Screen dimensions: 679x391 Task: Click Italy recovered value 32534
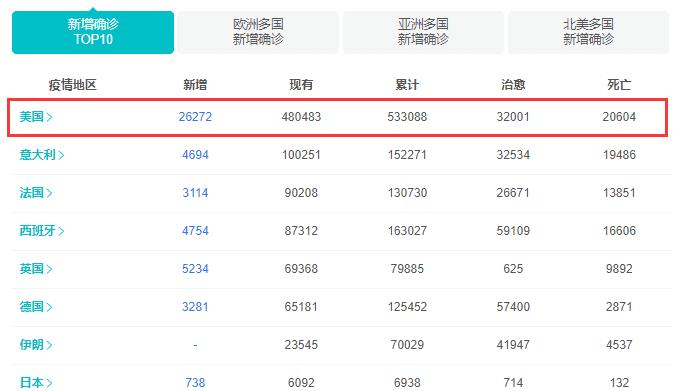pos(513,155)
